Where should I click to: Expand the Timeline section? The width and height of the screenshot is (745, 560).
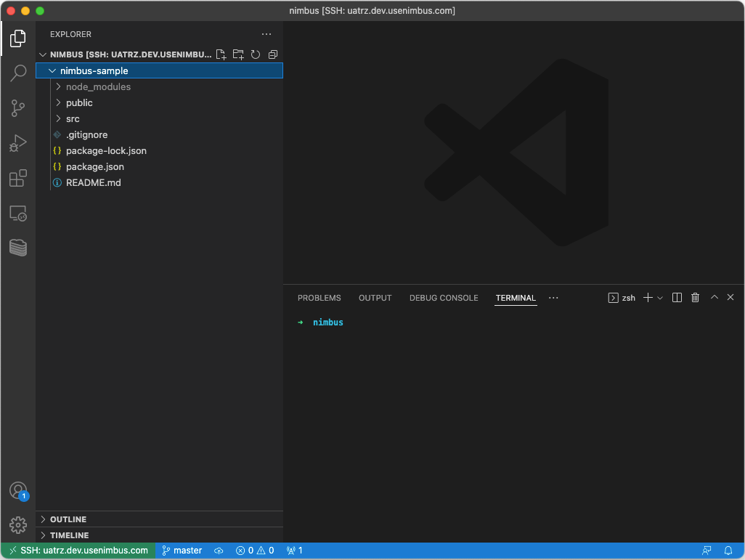pyautogui.click(x=159, y=535)
